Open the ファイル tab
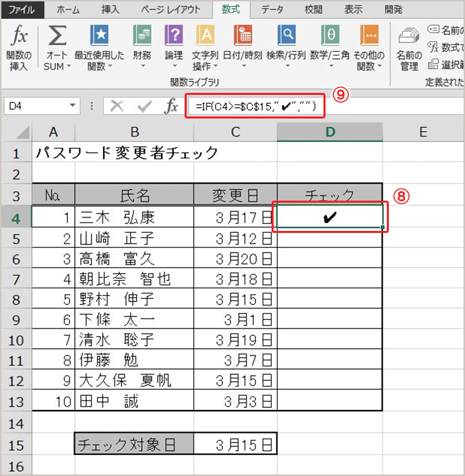The height and width of the screenshot is (476, 465). (x=22, y=9)
